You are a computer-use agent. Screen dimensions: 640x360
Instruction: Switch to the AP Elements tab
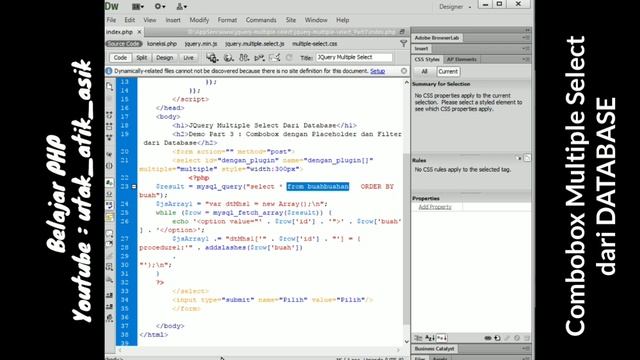tap(461, 59)
